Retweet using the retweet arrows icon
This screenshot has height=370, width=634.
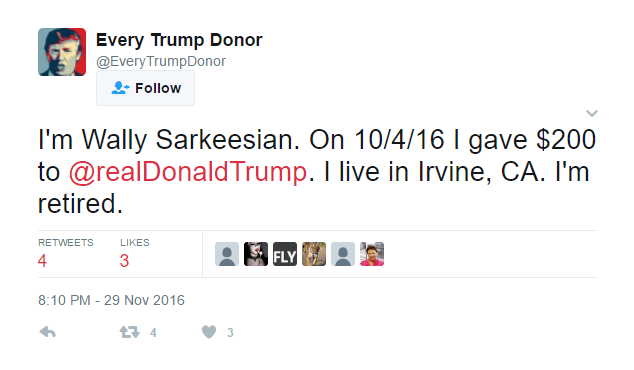[129, 332]
